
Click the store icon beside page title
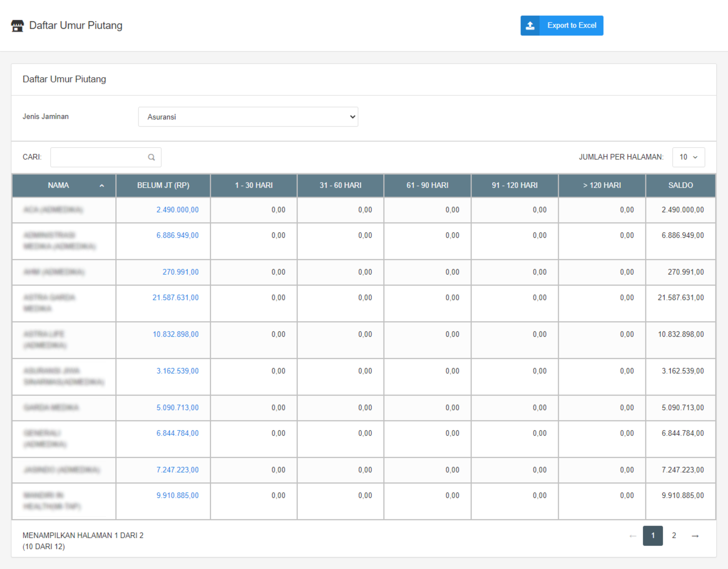[17, 26]
